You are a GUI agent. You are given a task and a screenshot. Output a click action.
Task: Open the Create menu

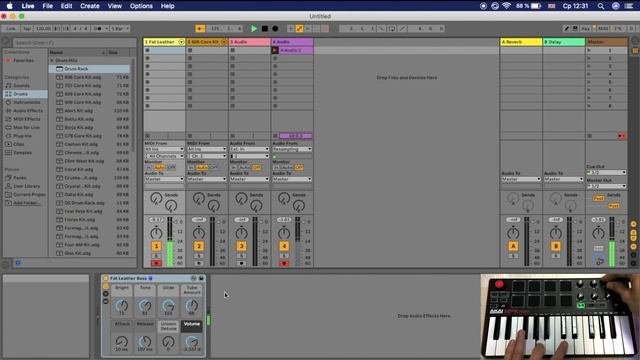point(90,6)
